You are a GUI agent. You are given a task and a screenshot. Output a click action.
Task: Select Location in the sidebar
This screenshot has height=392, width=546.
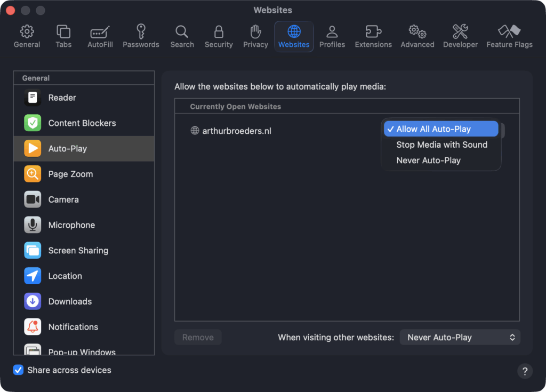click(65, 276)
